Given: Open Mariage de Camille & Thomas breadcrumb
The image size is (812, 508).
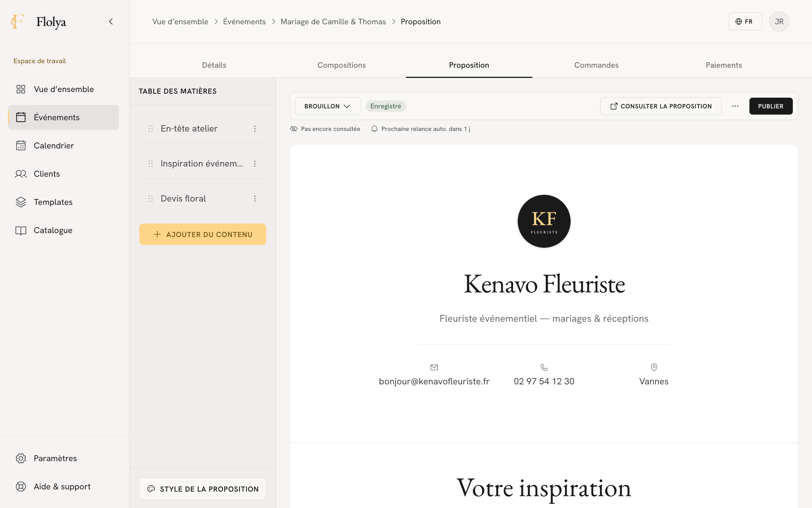Looking at the screenshot, I should 333,21.
